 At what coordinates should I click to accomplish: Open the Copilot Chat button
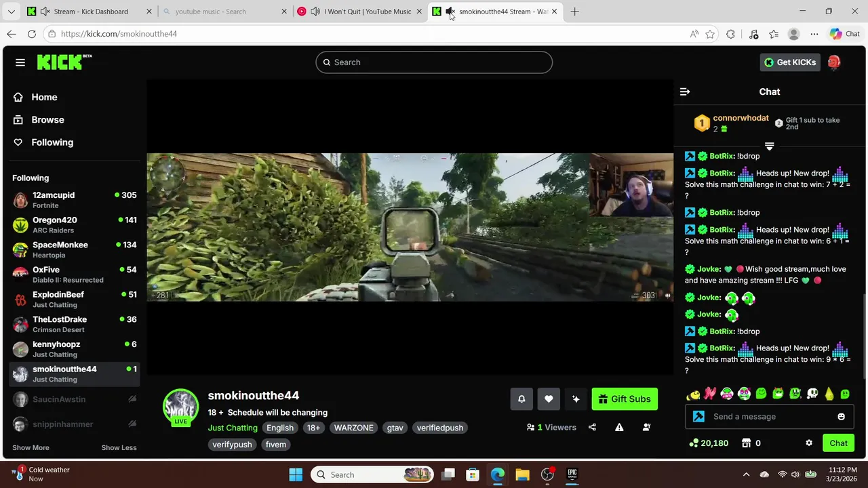845,34
